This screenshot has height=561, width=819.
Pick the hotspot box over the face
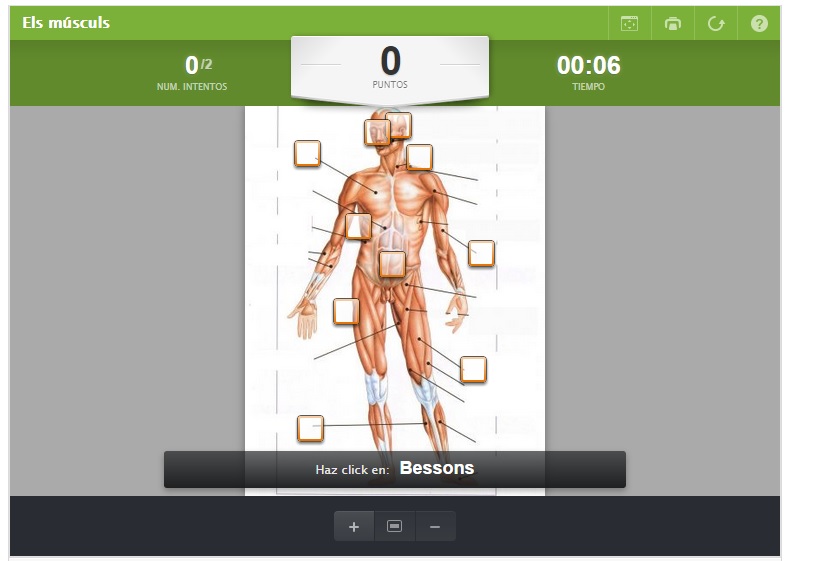[377, 133]
